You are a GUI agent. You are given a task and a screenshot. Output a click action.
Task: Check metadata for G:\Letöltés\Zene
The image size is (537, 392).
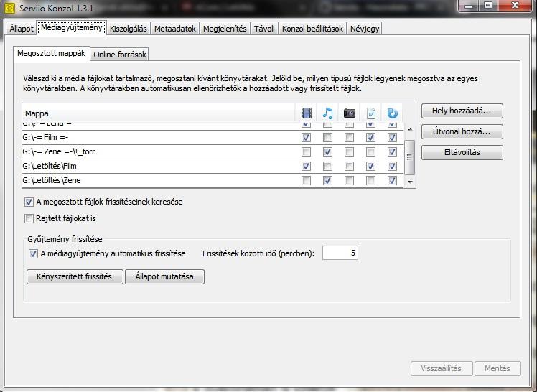(x=370, y=180)
